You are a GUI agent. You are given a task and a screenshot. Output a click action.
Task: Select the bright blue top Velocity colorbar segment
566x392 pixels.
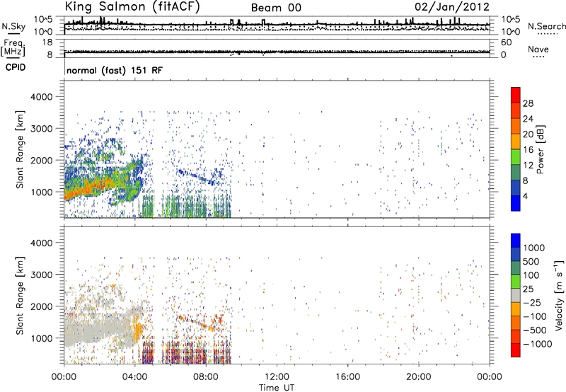516,241
